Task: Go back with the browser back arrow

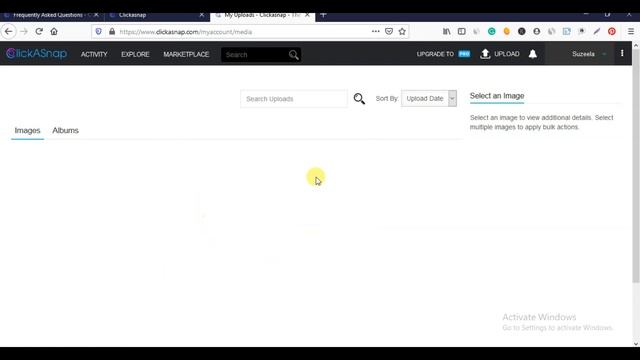Action: (x=9, y=31)
